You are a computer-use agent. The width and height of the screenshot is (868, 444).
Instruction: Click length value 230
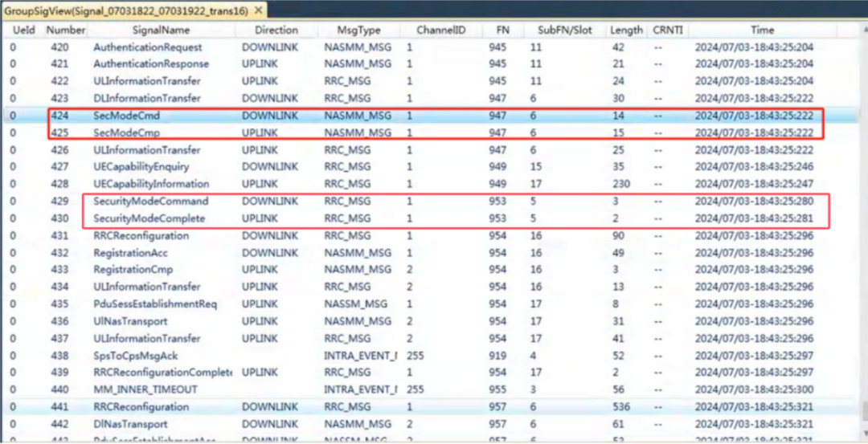(621, 184)
